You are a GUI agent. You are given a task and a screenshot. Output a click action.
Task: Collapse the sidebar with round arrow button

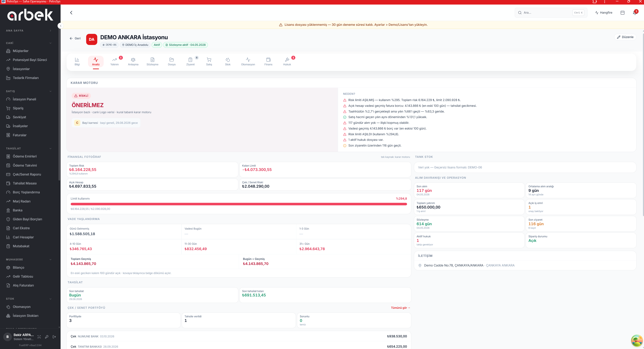point(60,26)
